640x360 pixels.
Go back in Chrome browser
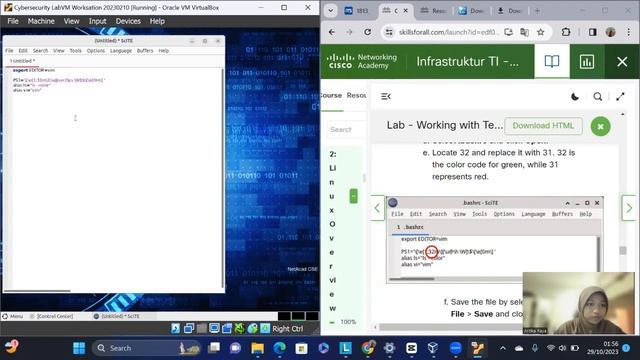tap(331, 32)
